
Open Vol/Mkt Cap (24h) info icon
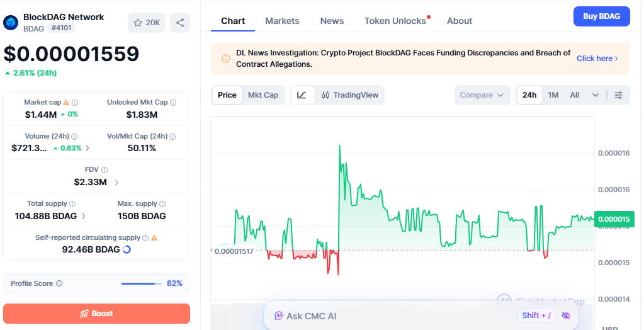[x=173, y=136]
